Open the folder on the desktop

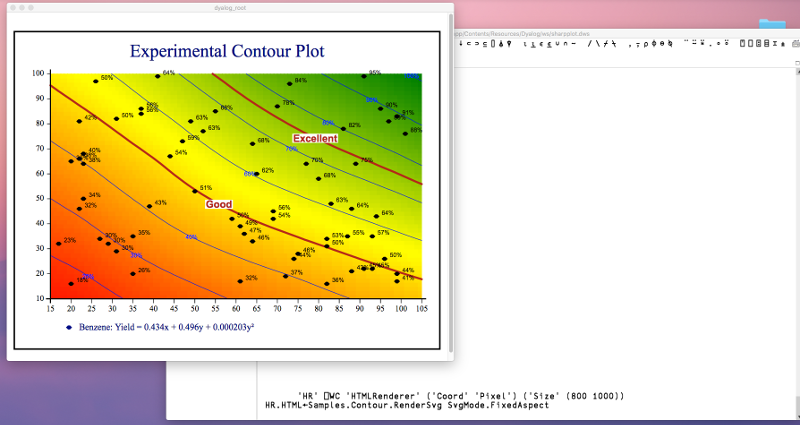(772, 23)
